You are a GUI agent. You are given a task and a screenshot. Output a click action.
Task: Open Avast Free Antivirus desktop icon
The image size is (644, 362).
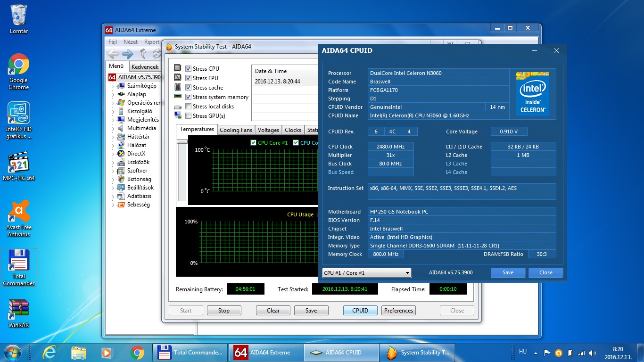pyautogui.click(x=19, y=219)
